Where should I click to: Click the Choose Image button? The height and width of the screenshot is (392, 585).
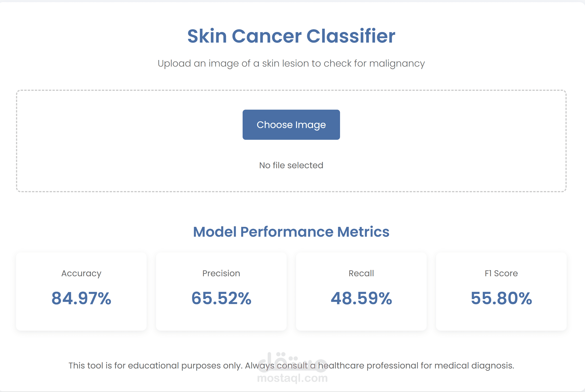291,124
